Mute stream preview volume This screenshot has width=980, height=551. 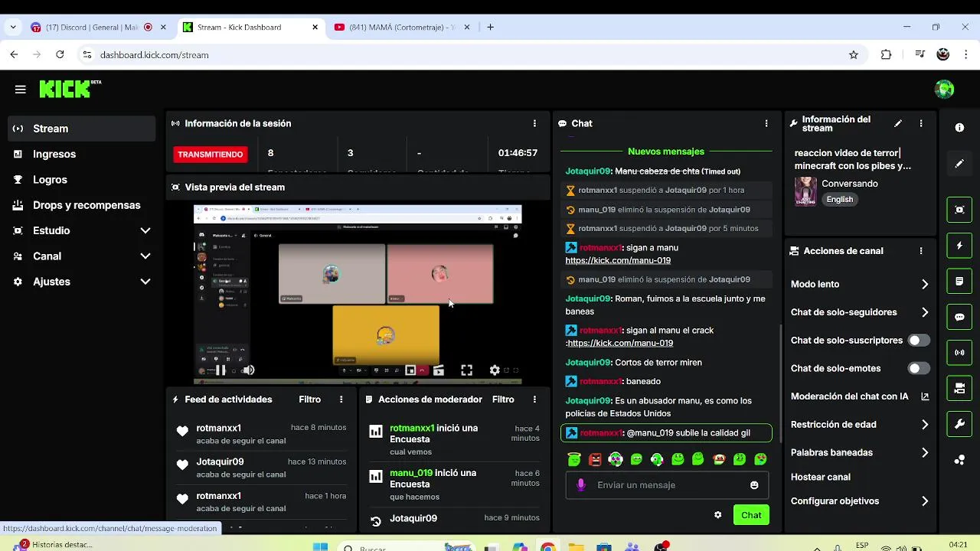(248, 370)
